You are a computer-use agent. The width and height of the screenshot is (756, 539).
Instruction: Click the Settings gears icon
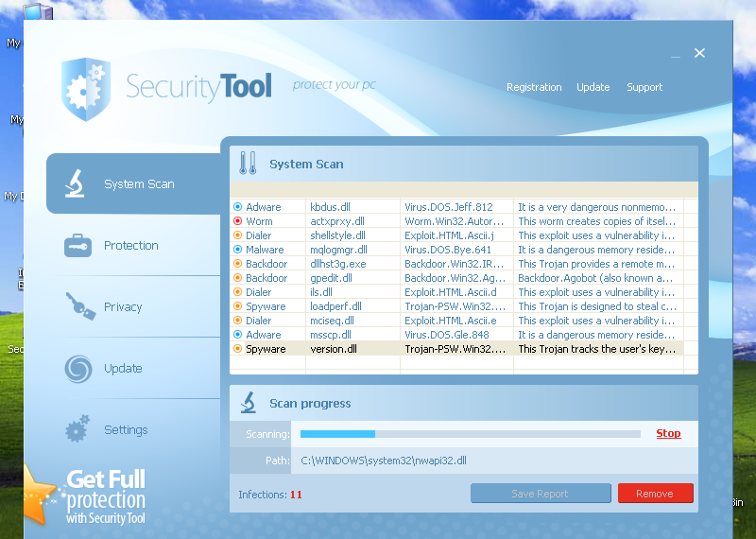(77, 428)
